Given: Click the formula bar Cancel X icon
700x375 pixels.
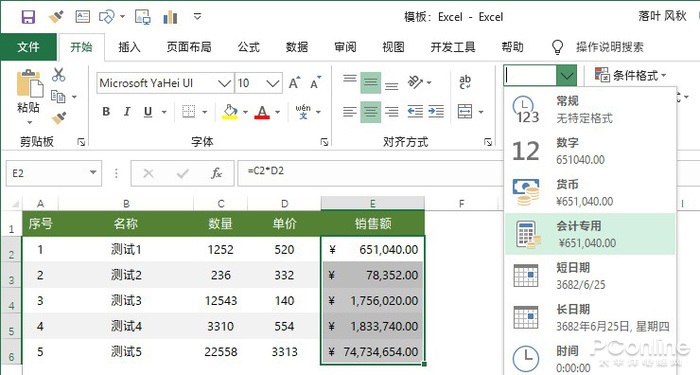Looking at the screenshot, I should point(149,173).
